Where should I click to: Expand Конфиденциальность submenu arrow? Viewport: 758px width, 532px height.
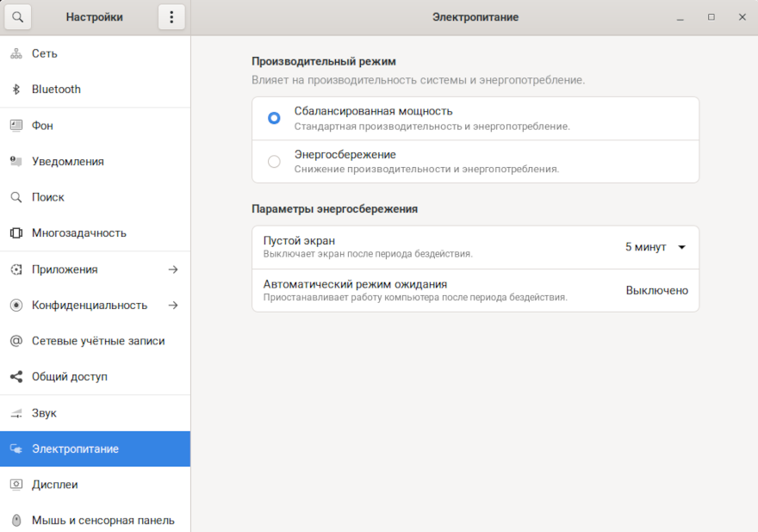(x=172, y=305)
